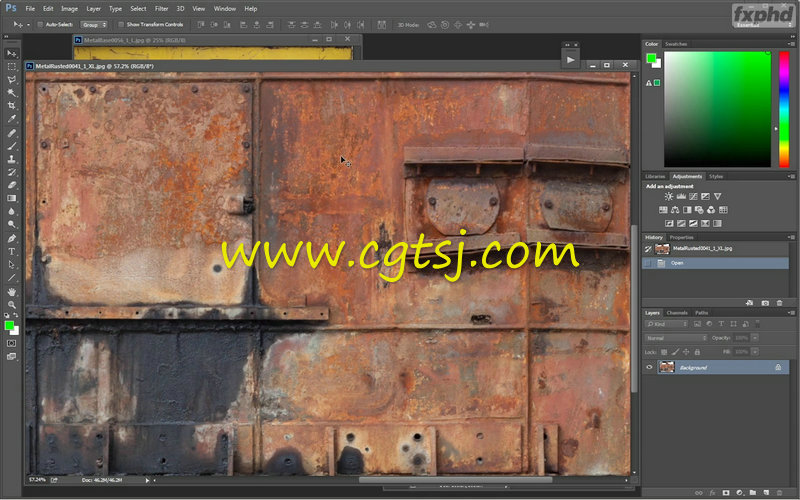Pick a color in the green color field
The width and height of the screenshot is (800, 500).
click(717, 109)
